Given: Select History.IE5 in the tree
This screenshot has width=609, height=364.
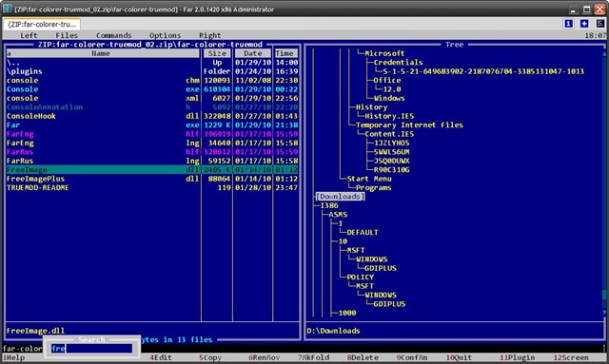Looking at the screenshot, I should pos(389,116).
